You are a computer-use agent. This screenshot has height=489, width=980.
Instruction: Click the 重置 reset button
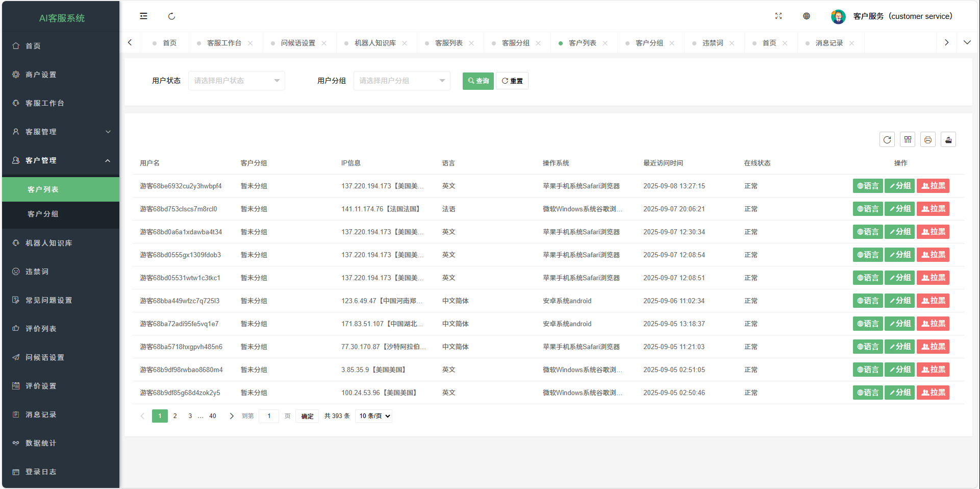512,81
